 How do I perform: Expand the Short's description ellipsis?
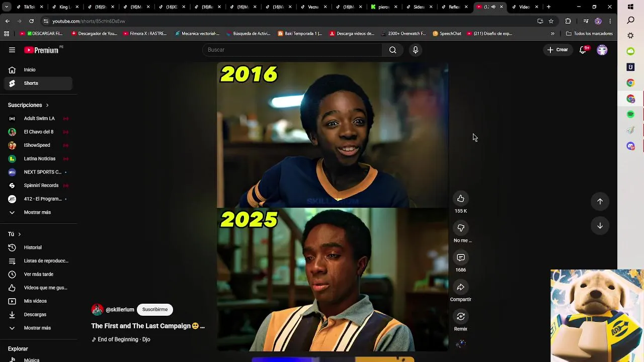202,326
